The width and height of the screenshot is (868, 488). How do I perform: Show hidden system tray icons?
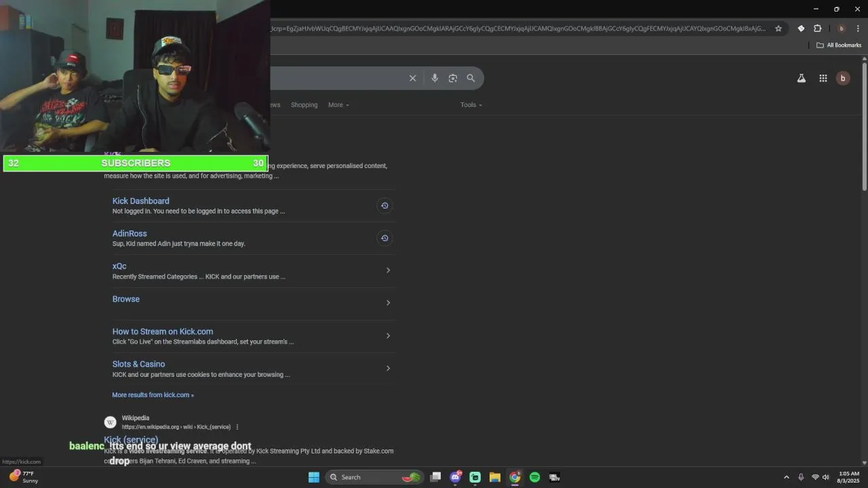[x=787, y=477]
